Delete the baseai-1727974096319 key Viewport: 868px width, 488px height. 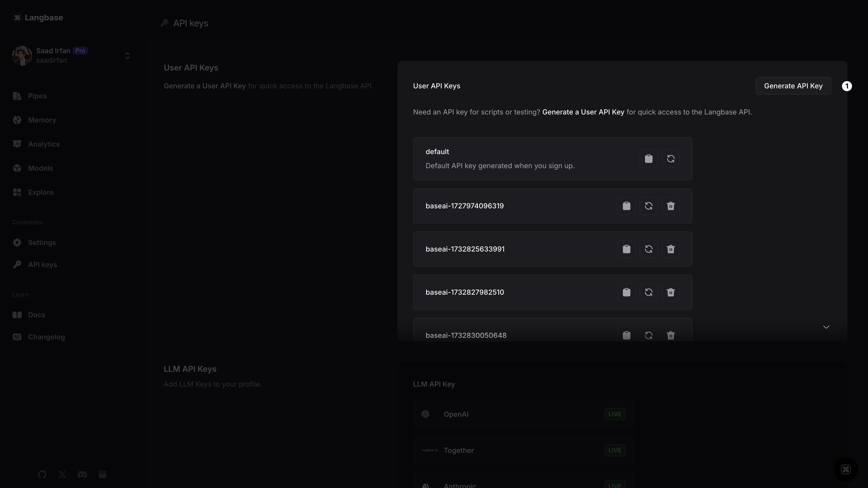pos(671,206)
